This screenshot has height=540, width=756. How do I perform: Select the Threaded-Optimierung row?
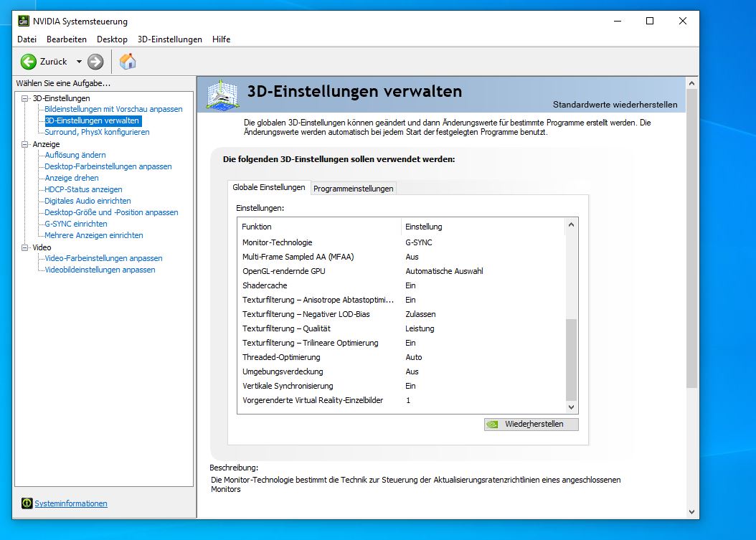[401, 357]
